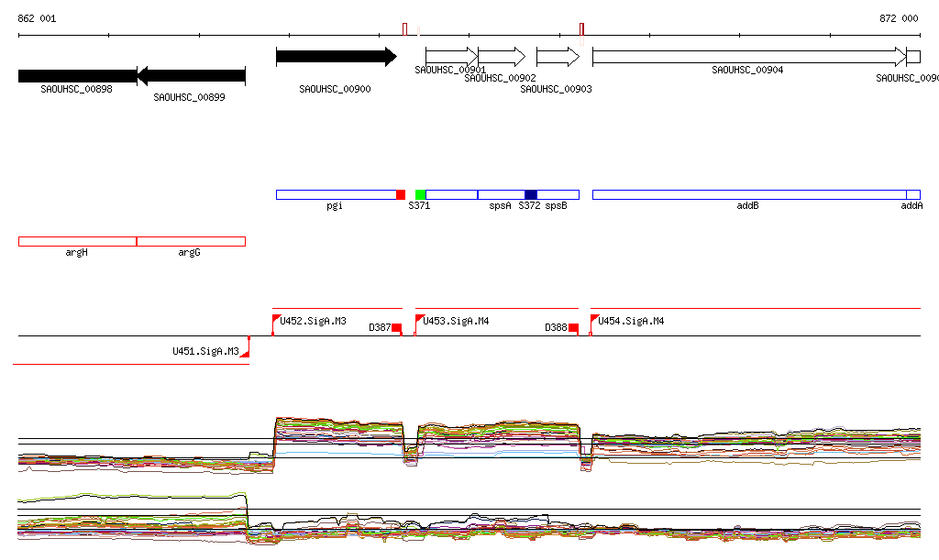Image resolution: width=939 pixels, height=560 pixels.
Task: Click the SAOUHSC_00902 white gene arrow
Action: 502,57
